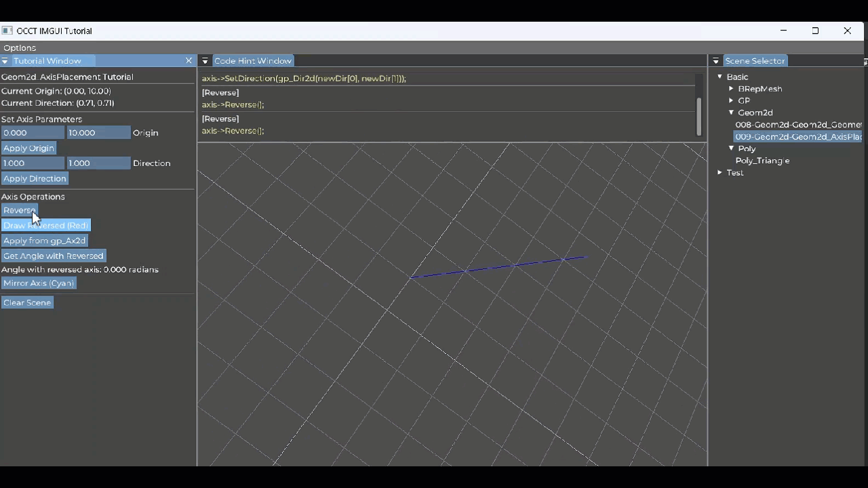
Task: Click the Apply Origin button
Action: click(28, 148)
